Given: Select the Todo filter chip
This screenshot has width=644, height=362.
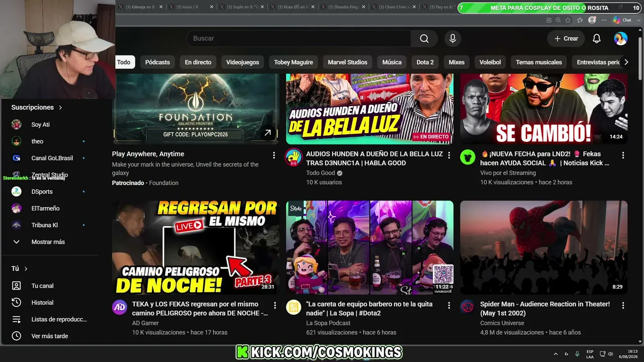Looking at the screenshot, I should point(124,62).
